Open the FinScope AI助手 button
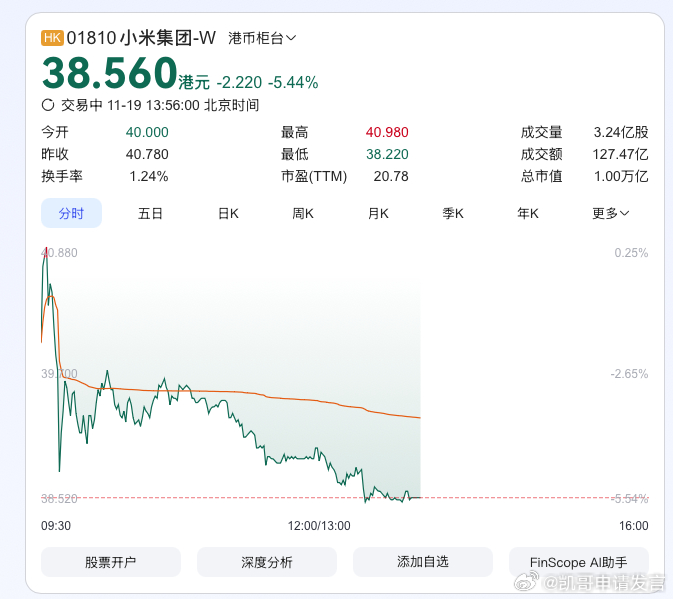Viewport: 673px width, 599px height. [x=579, y=562]
